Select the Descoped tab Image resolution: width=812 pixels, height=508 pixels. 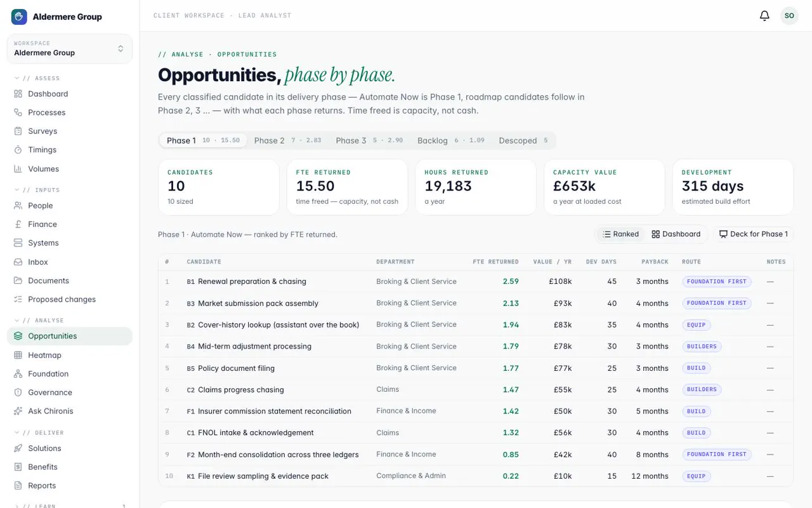pyautogui.click(x=523, y=140)
